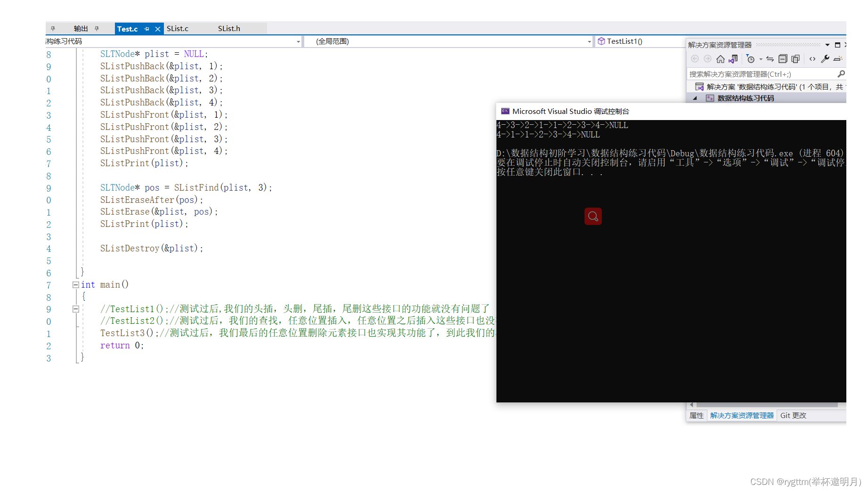This screenshot has width=868, height=491.
Task: Pin the Test.c tab
Action: [x=147, y=29]
